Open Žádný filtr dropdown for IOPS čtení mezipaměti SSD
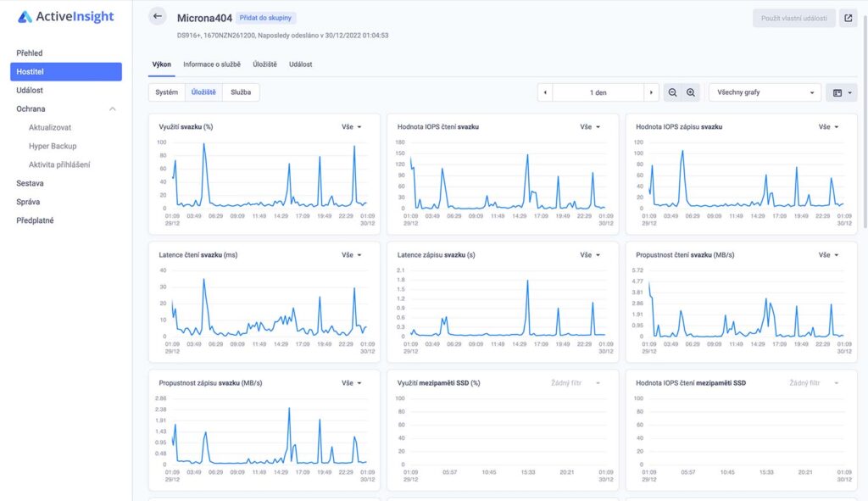 coord(814,383)
